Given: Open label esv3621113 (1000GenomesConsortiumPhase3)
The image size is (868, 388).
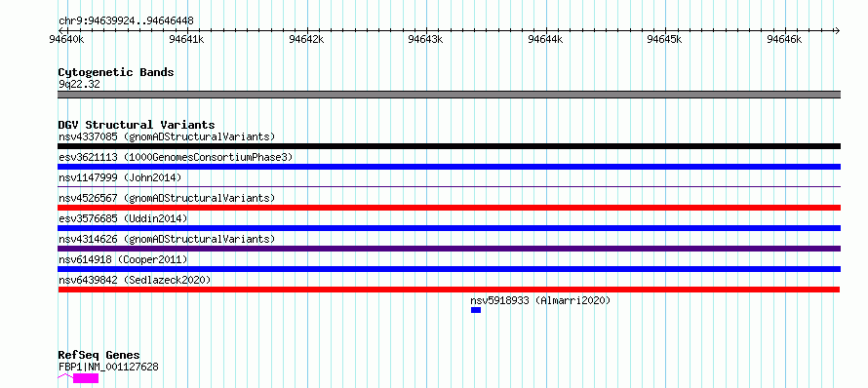Looking at the screenshot, I should point(176,157).
